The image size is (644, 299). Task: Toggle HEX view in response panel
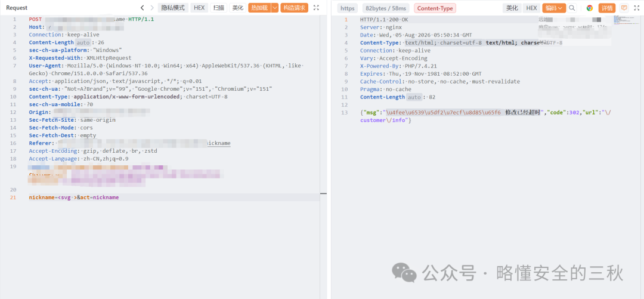[x=531, y=8]
